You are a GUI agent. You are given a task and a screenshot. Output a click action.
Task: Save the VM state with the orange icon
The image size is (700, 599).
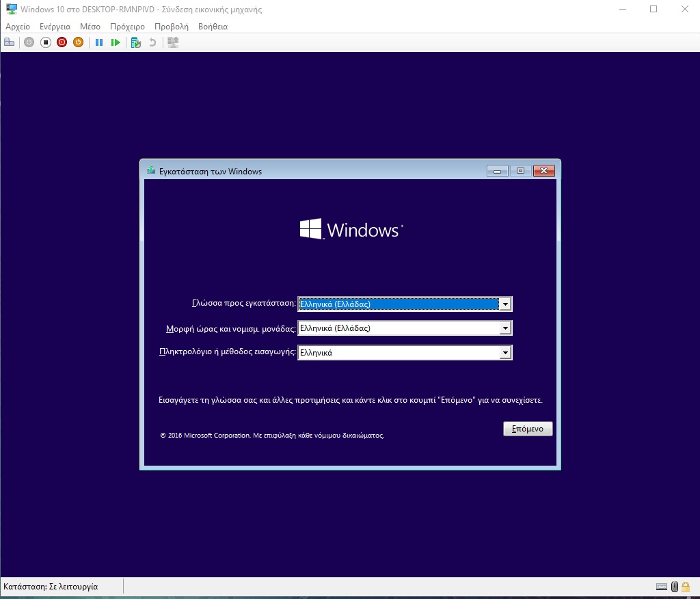click(78, 42)
